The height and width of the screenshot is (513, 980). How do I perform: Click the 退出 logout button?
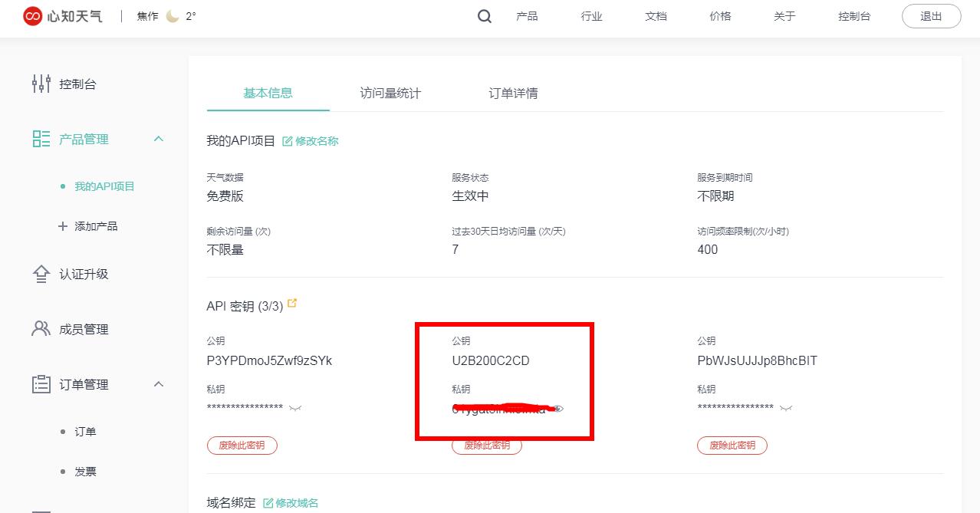click(x=931, y=16)
